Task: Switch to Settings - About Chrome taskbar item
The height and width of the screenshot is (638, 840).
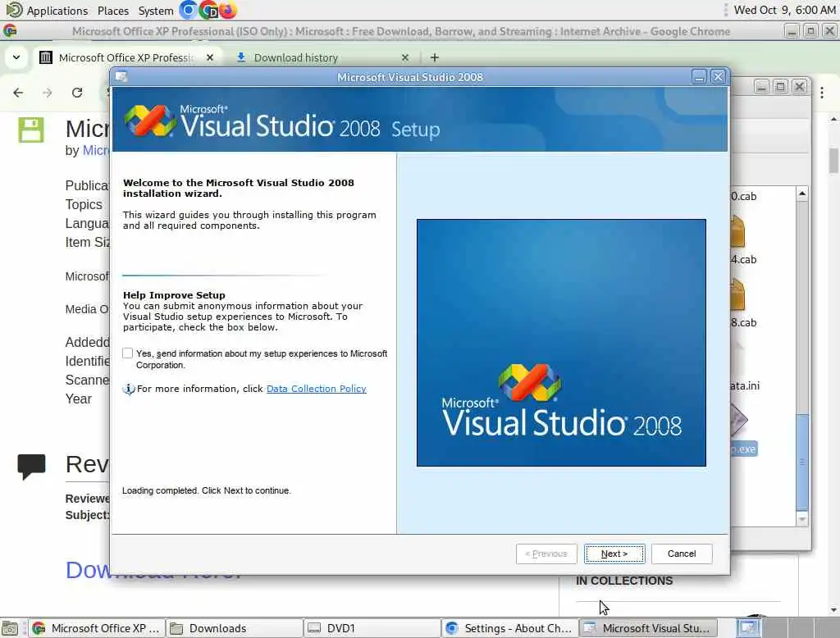Action: click(x=509, y=628)
